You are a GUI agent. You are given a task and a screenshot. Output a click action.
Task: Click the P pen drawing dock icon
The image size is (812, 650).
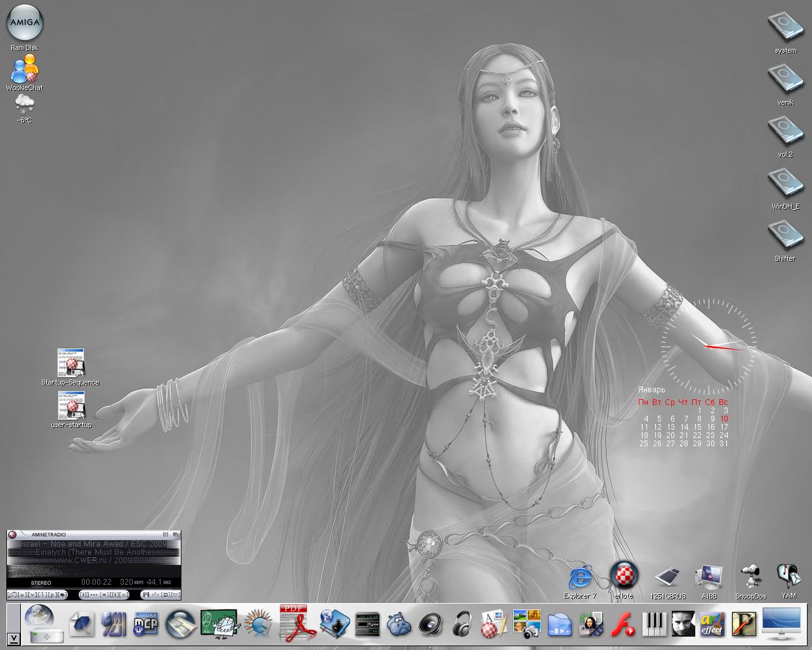[x=743, y=625]
